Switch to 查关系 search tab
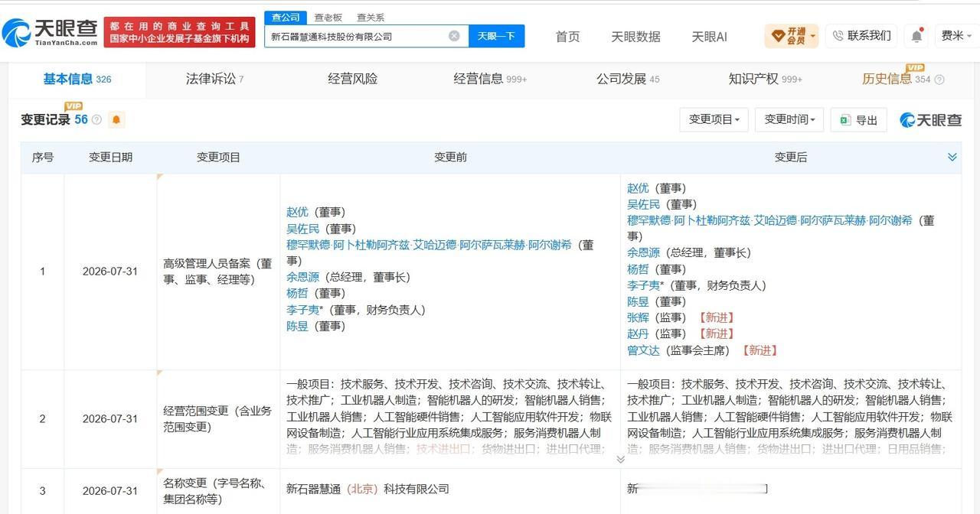Image resolution: width=980 pixels, height=514 pixels. (371, 17)
